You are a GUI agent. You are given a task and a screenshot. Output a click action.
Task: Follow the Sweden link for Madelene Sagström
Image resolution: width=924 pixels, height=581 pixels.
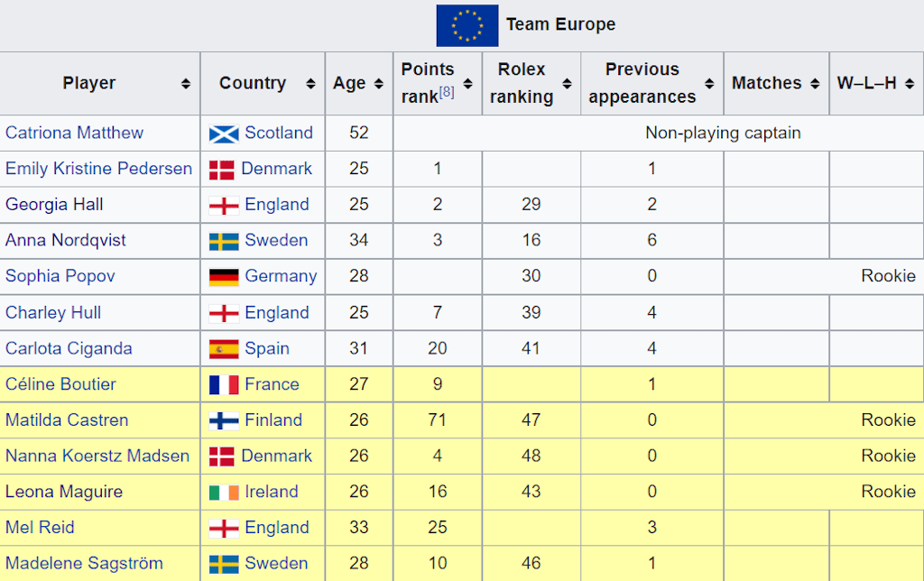[276, 563]
